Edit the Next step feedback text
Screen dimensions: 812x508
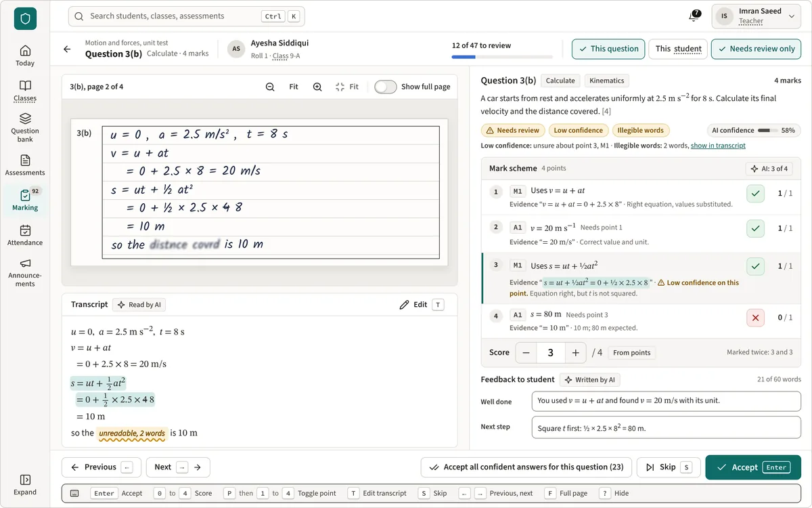click(x=667, y=428)
